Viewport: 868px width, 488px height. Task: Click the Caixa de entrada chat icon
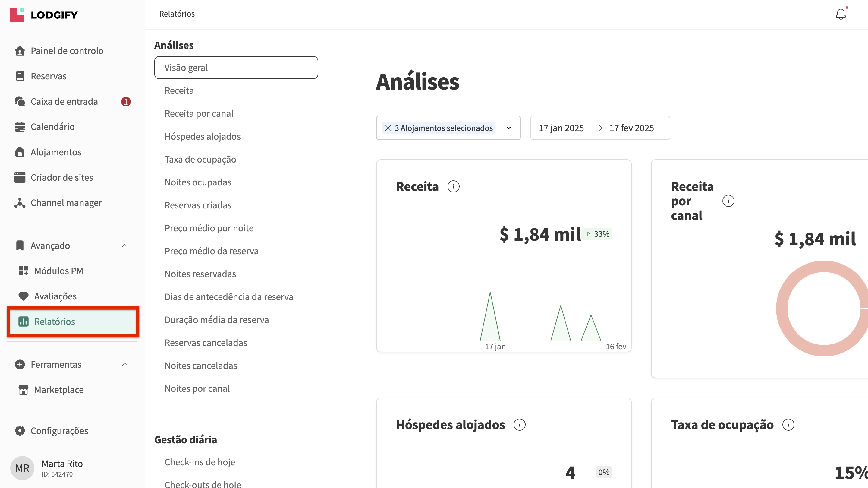pyautogui.click(x=20, y=102)
